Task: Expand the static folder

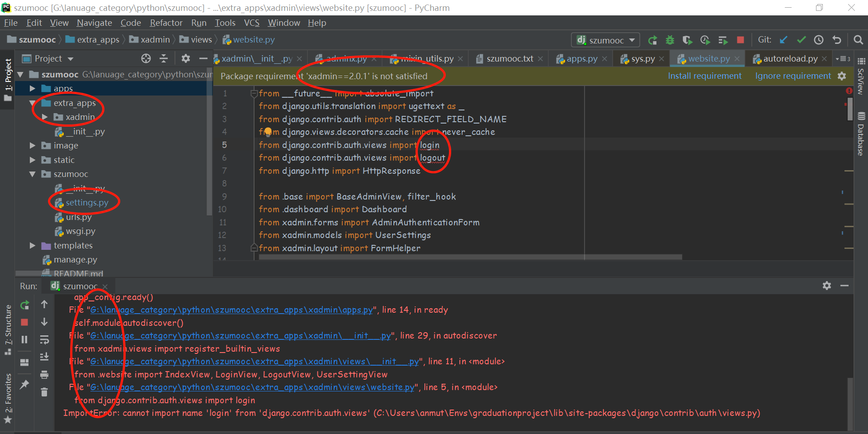Action: pos(32,160)
